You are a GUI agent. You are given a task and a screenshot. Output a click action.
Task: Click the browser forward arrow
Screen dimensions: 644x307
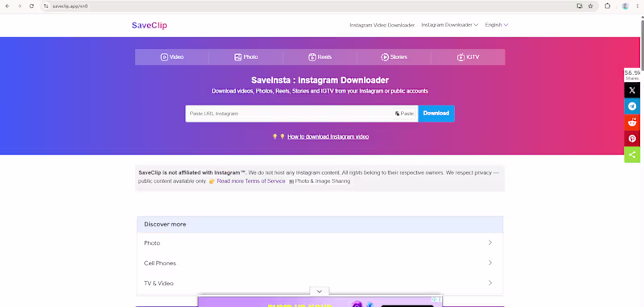click(19, 6)
